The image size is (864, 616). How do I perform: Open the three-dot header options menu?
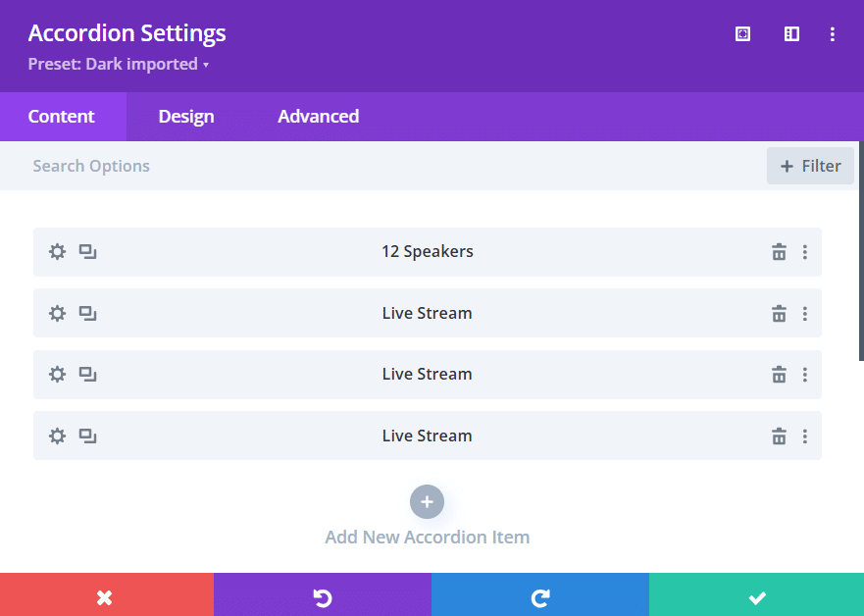(x=833, y=33)
